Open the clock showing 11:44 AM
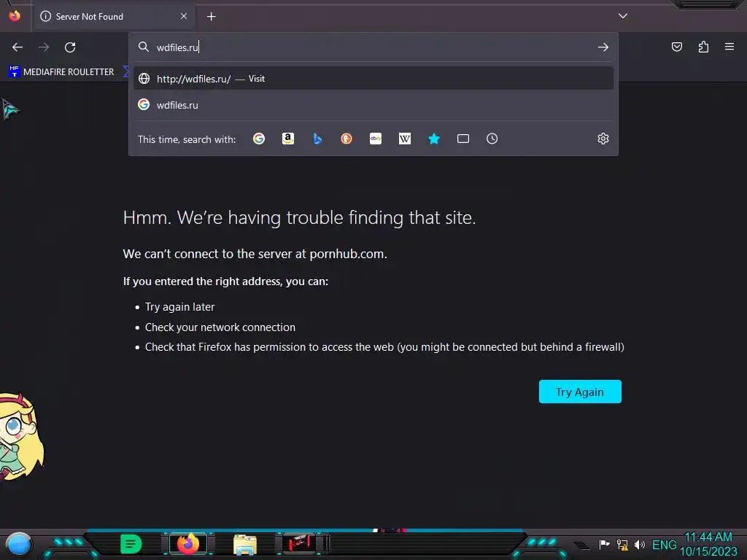Image resolution: width=747 pixels, height=560 pixels. point(708,544)
